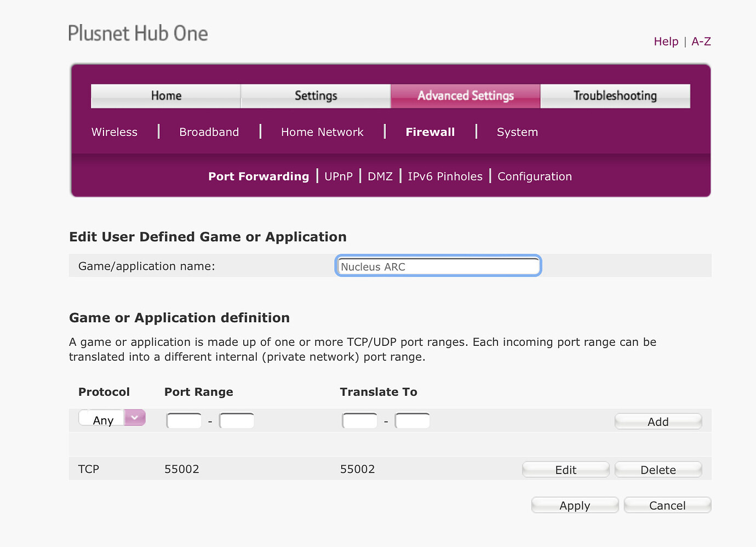756x547 pixels.
Task: Open the Help link
Action: [666, 41]
